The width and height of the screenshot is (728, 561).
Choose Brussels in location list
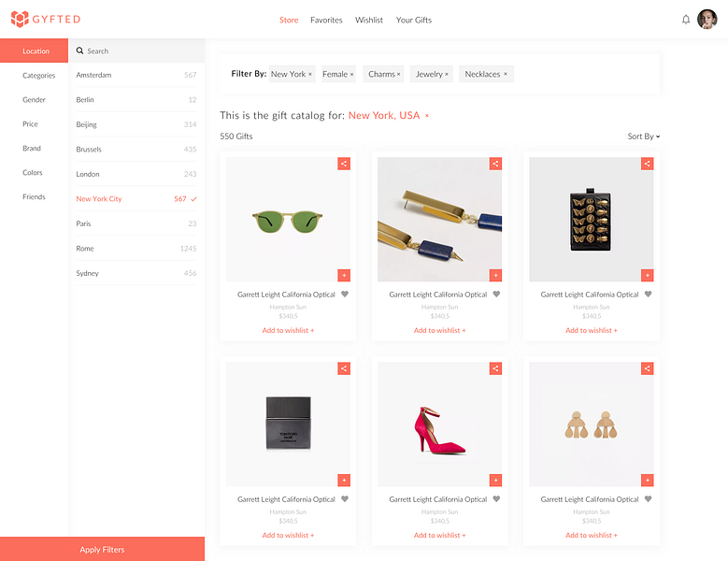[136, 149]
